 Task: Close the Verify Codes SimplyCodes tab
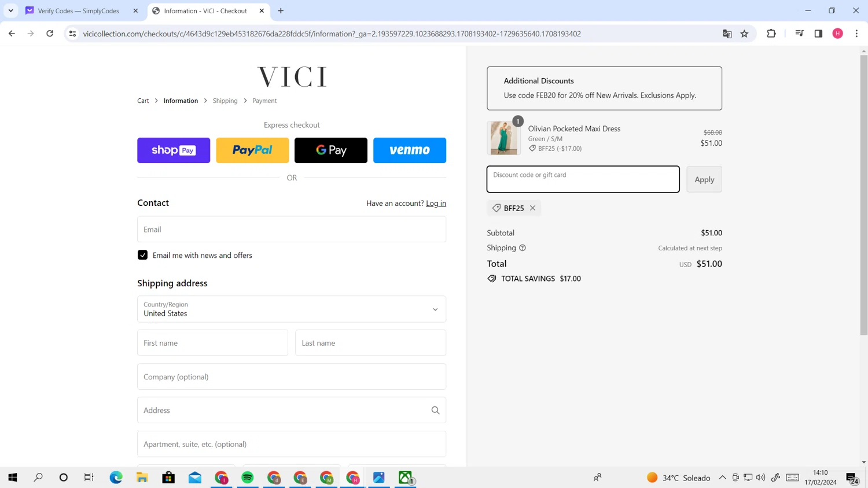[x=135, y=10]
